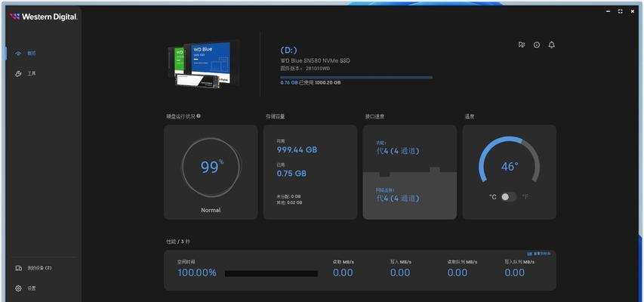Click the '(D:)' drive letter label
The image size is (644, 302).
pos(288,50)
